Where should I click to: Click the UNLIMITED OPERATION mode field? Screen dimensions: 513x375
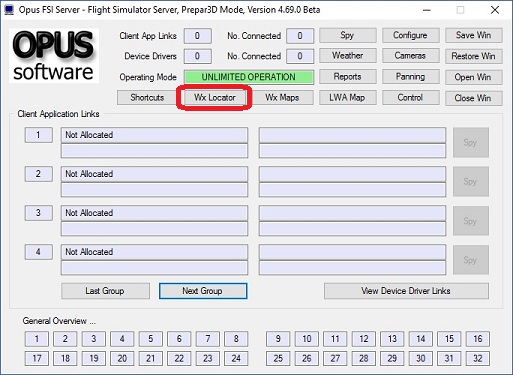coord(249,77)
